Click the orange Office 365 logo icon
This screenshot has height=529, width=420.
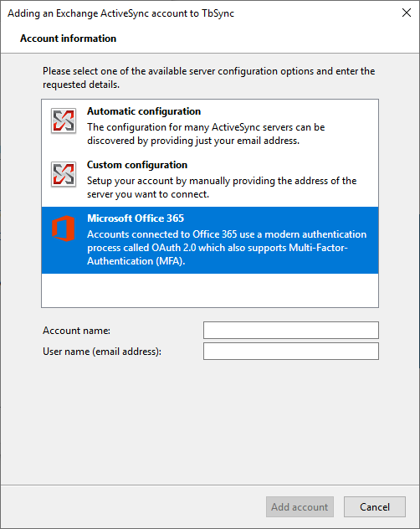click(x=64, y=229)
